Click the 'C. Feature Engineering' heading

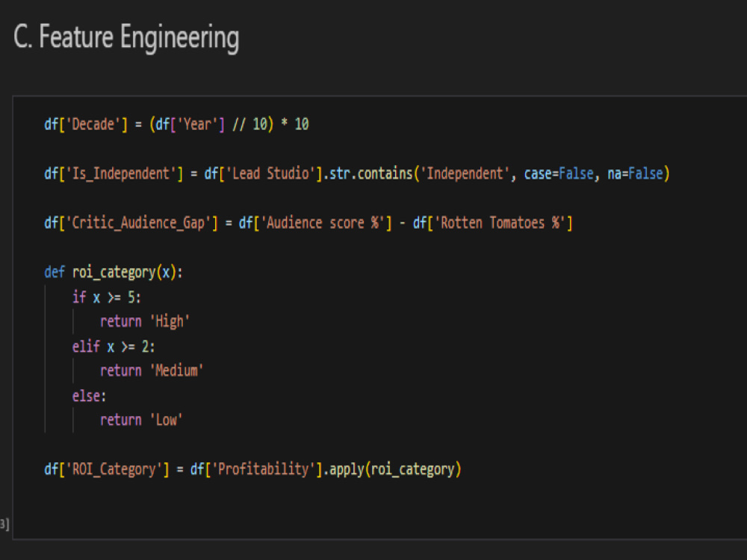click(126, 38)
